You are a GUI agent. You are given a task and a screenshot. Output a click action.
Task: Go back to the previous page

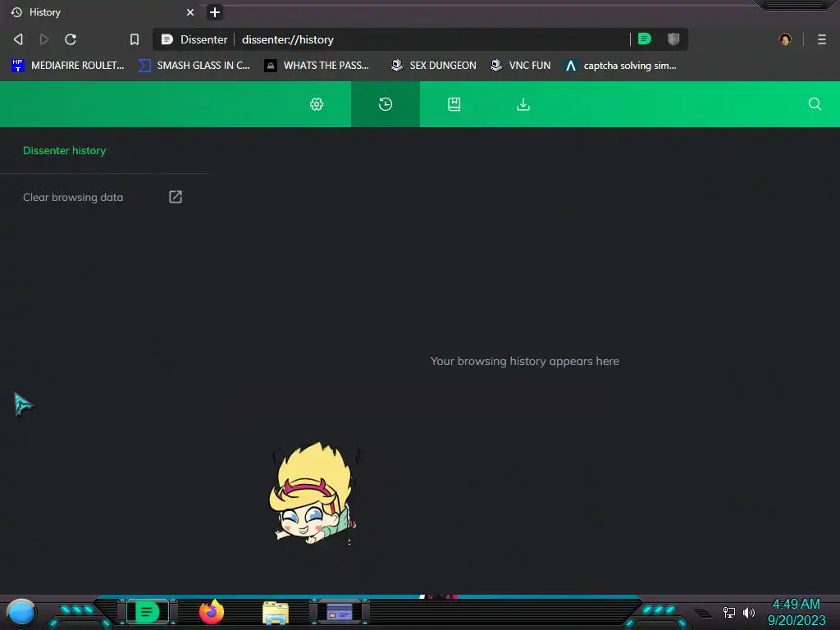pyautogui.click(x=18, y=39)
